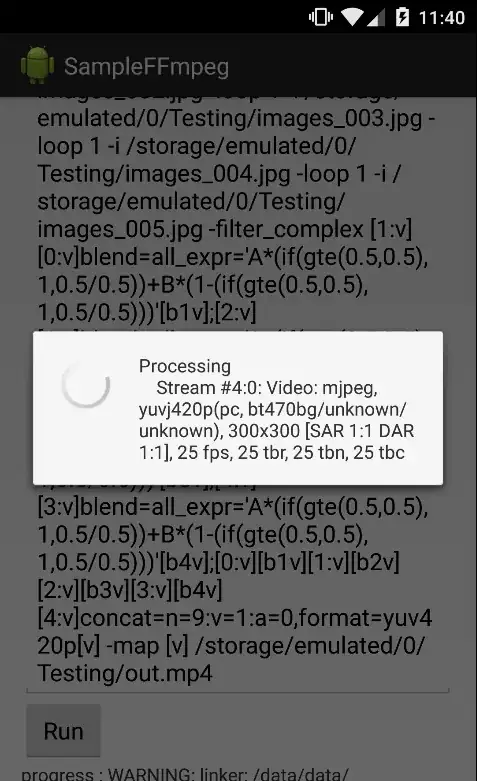The image size is (477, 781).
Task: Tap the vibrate mode status icon
Action: click(321, 17)
